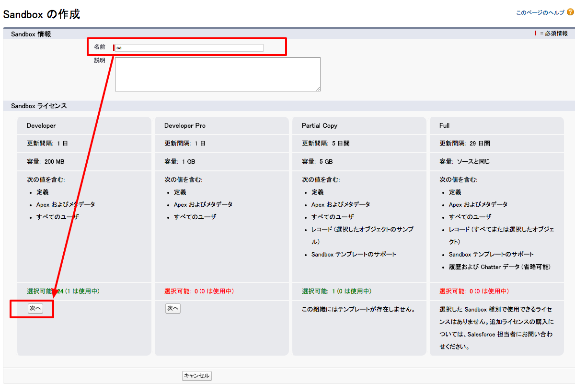Select the Full column heading
Viewport: 575px width, 392px height.
point(445,126)
